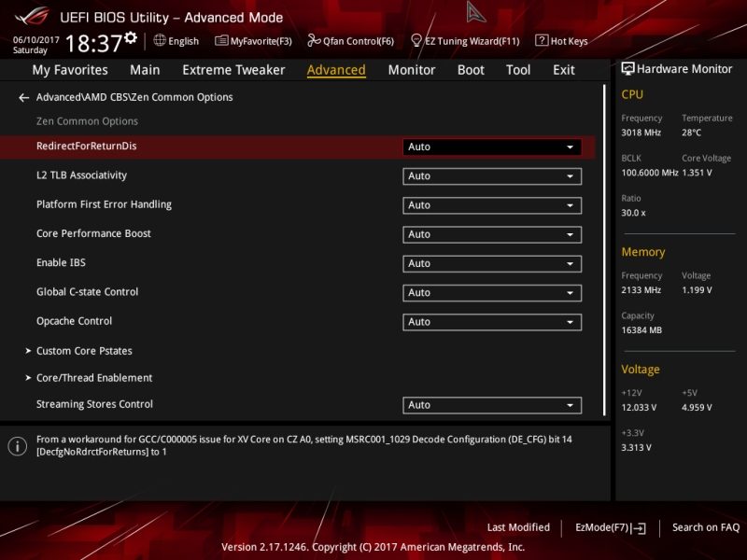Switch to Main tab

click(145, 70)
